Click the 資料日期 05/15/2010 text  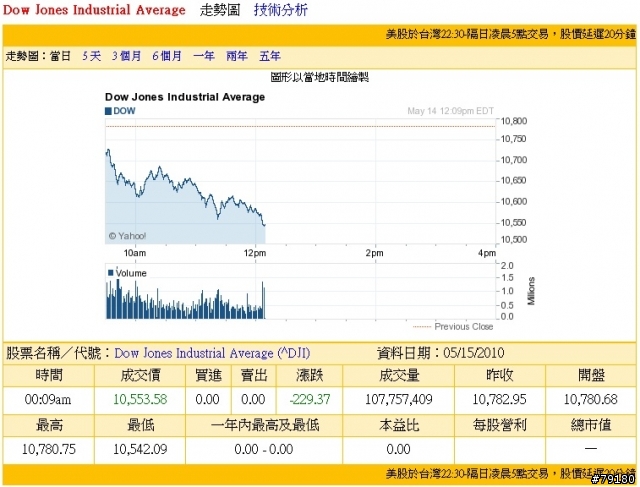tap(440, 353)
